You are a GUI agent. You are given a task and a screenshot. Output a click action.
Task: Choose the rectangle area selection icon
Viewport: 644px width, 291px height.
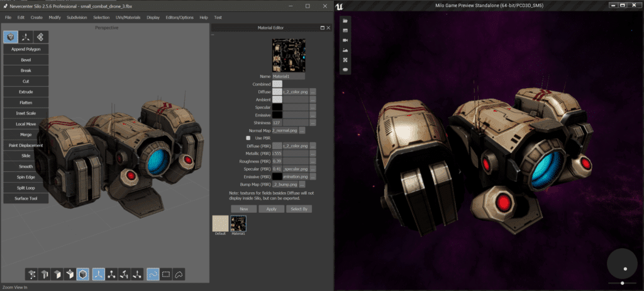[x=166, y=274]
